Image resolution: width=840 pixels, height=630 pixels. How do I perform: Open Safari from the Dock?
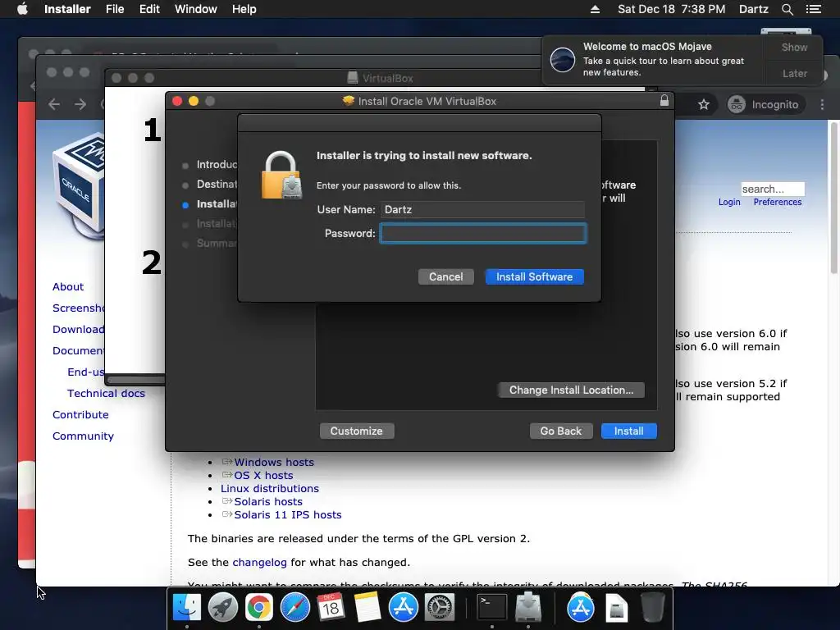pos(295,608)
